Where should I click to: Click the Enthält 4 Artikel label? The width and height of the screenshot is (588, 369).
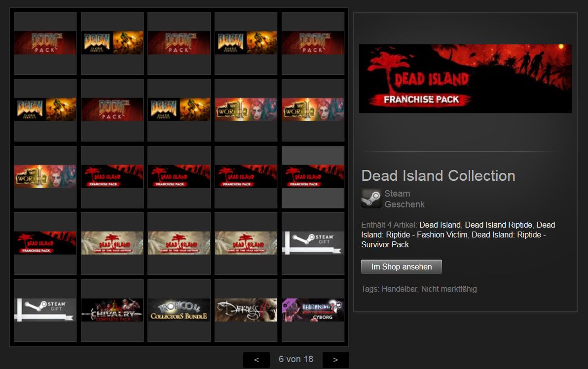389,225
